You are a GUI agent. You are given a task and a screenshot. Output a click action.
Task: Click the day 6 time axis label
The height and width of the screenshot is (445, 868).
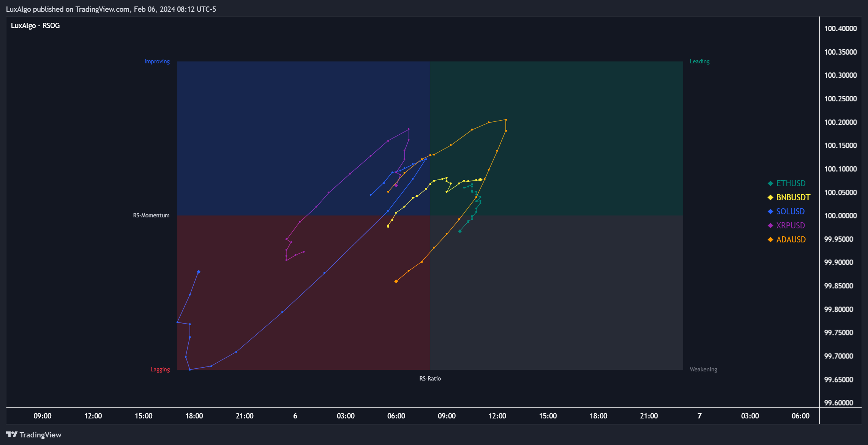(295, 416)
